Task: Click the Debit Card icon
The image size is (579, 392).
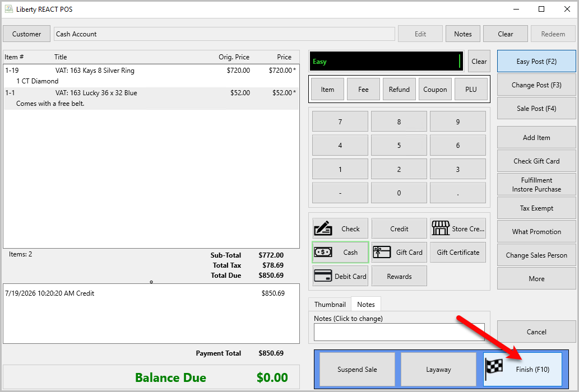Action: pos(323,276)
